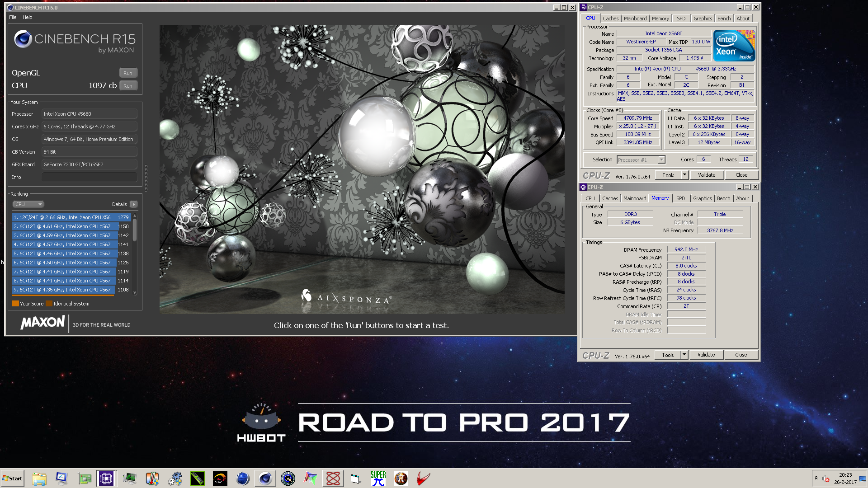Click the AIXSPONZA rendered scene image
The height and width of the screenshot is (488, 868).
coord(362,169)
